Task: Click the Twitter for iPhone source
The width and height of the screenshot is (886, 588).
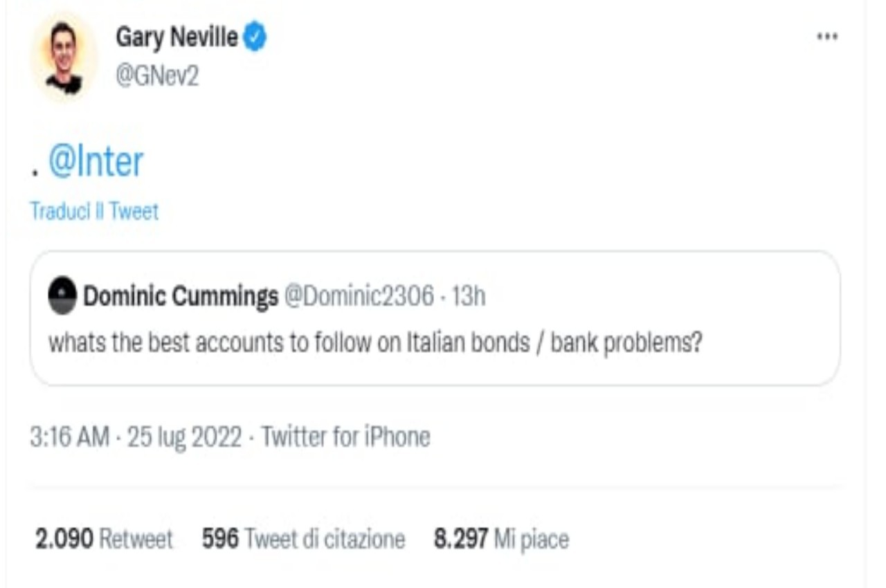Action: tap(345, 437)
